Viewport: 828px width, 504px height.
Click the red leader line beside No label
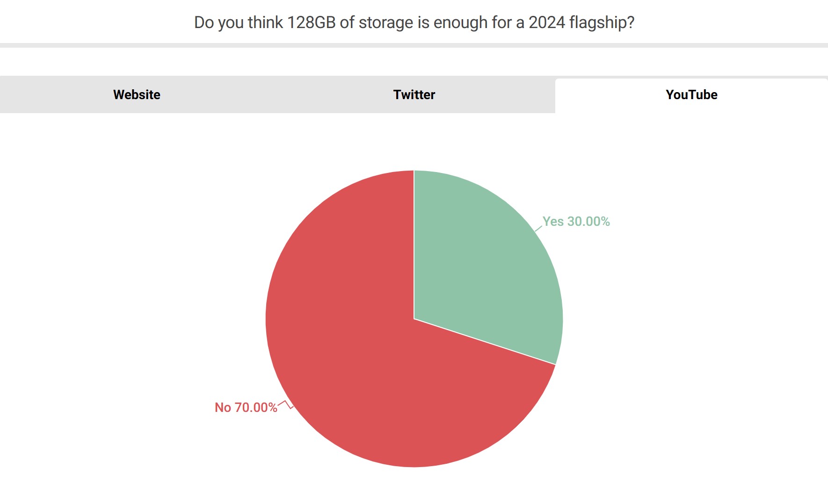click(x=286, y=404)
